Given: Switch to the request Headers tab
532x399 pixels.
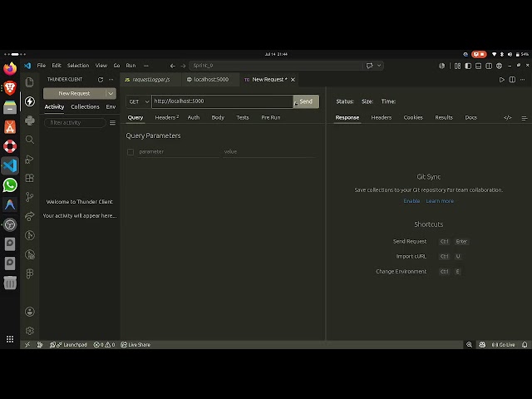Looking at the screenshot, I should [x=166, y=117].
